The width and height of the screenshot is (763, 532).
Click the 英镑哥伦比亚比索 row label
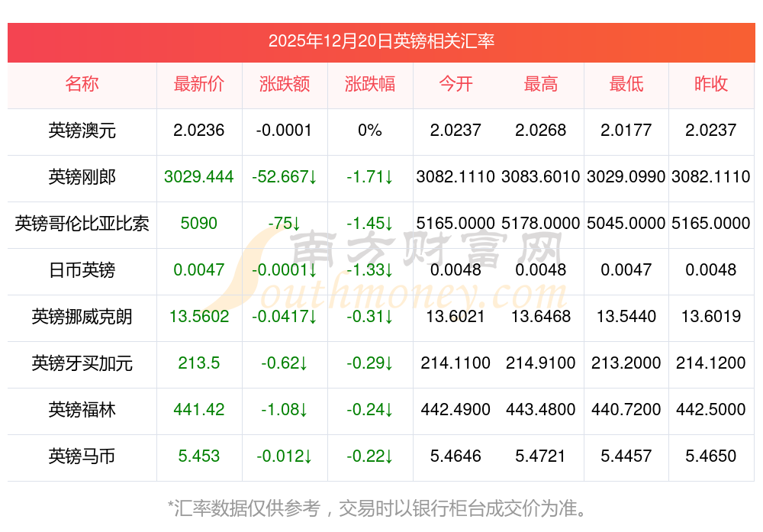(x=82, y=224)
